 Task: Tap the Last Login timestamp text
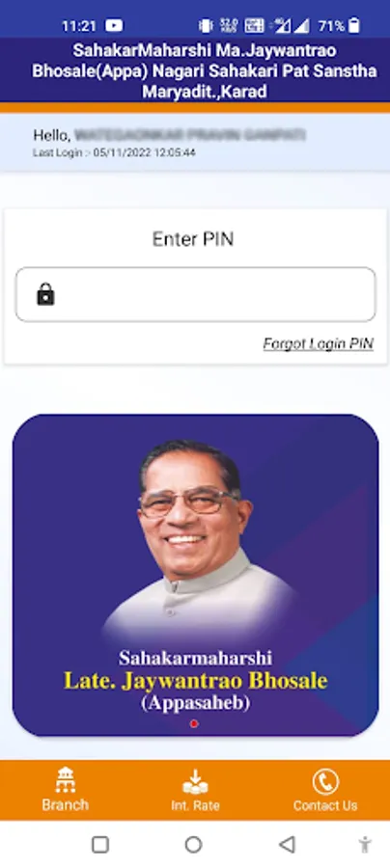114,152
